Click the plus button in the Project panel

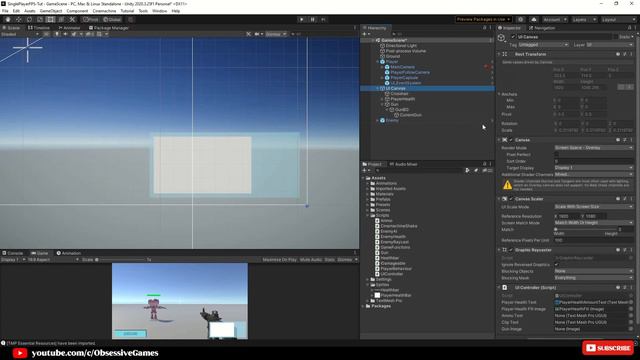click(x=364, y=170)
